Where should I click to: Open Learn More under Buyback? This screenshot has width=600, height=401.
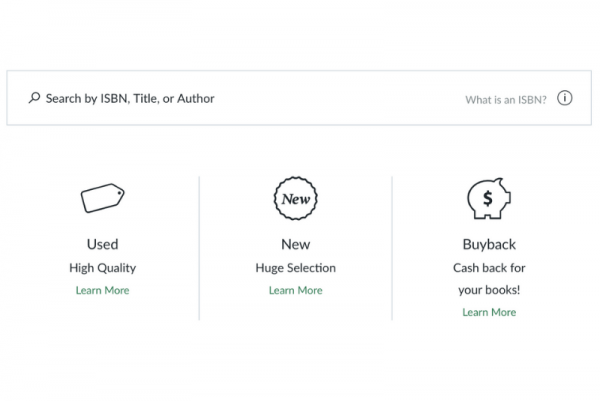(x=489, y=312)
